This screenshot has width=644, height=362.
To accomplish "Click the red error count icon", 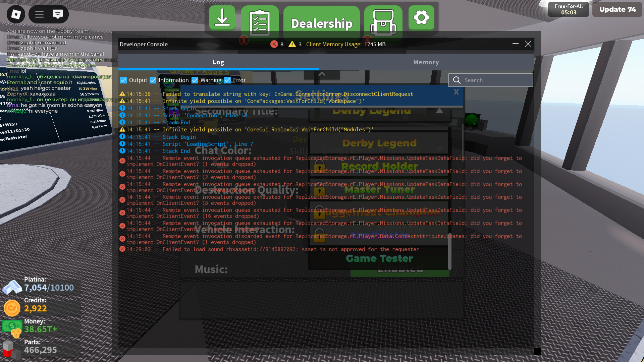I will (x=274, y=44).
